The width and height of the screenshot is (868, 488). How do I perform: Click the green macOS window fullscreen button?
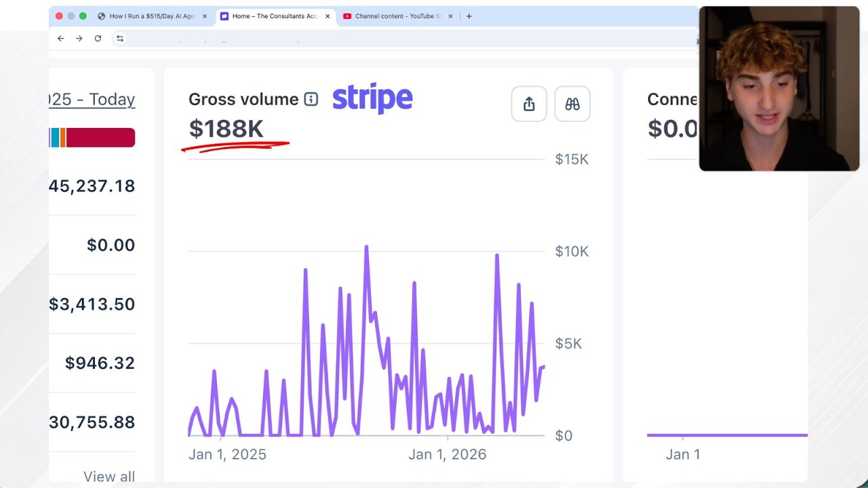[x=83, y=16]
